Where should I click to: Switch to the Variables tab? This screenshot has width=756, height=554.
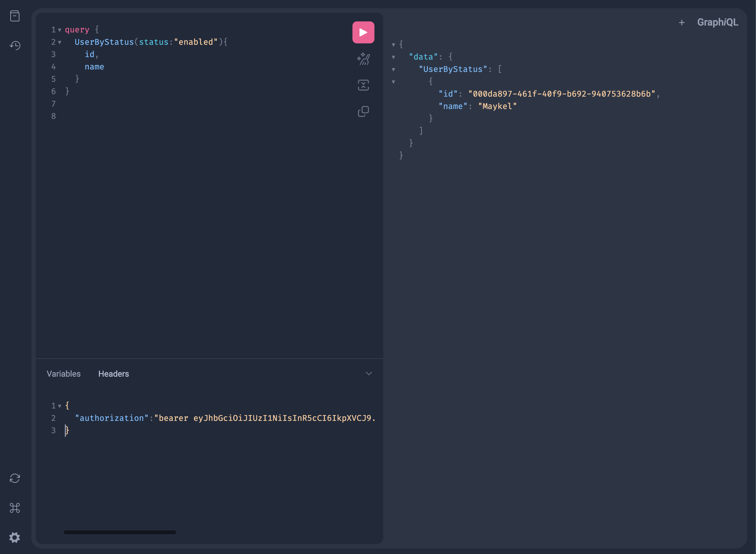63,374
